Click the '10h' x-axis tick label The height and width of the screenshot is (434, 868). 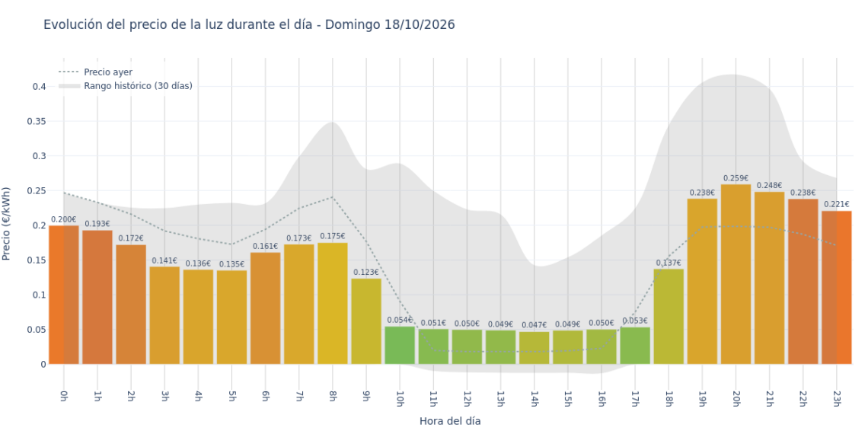[x=400, y=398]
